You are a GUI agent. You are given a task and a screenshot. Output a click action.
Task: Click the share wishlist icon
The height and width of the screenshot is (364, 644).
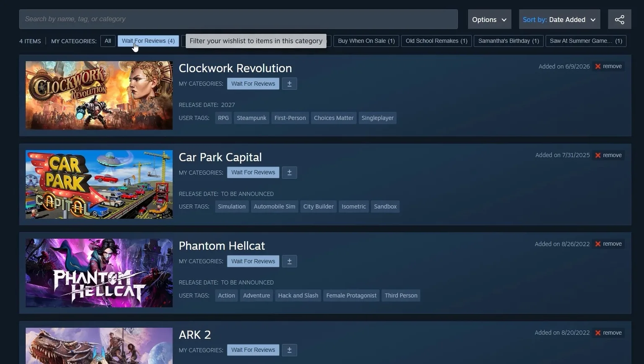point(619,19)
